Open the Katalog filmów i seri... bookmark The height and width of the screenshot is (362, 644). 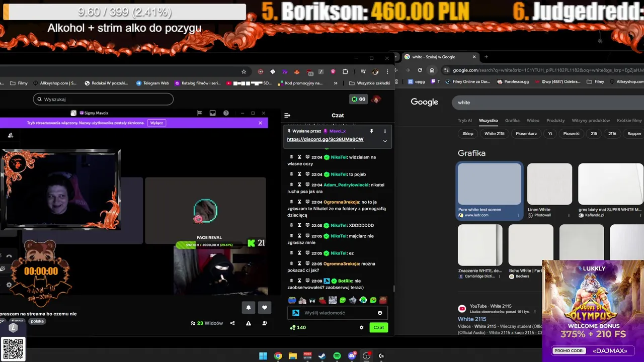(x=197, y=83)
